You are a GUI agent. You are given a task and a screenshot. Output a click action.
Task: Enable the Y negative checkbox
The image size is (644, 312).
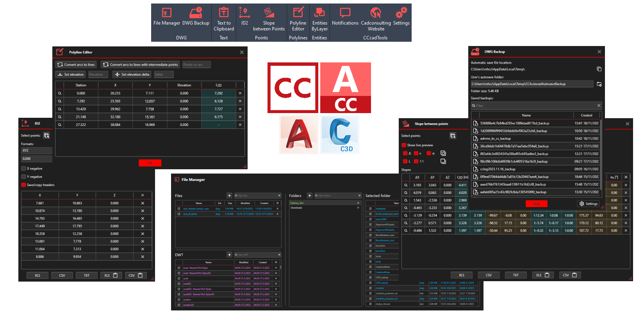click(23, 177)
